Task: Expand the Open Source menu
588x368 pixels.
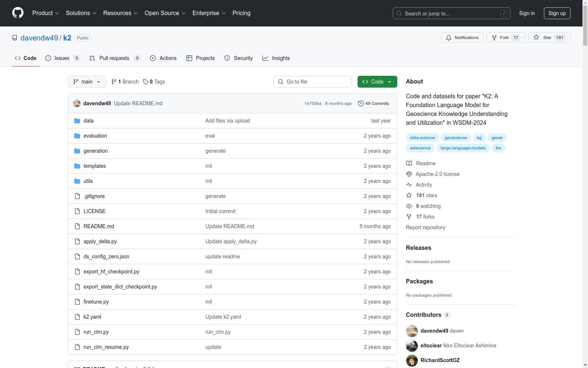Action: coord(165,13)
